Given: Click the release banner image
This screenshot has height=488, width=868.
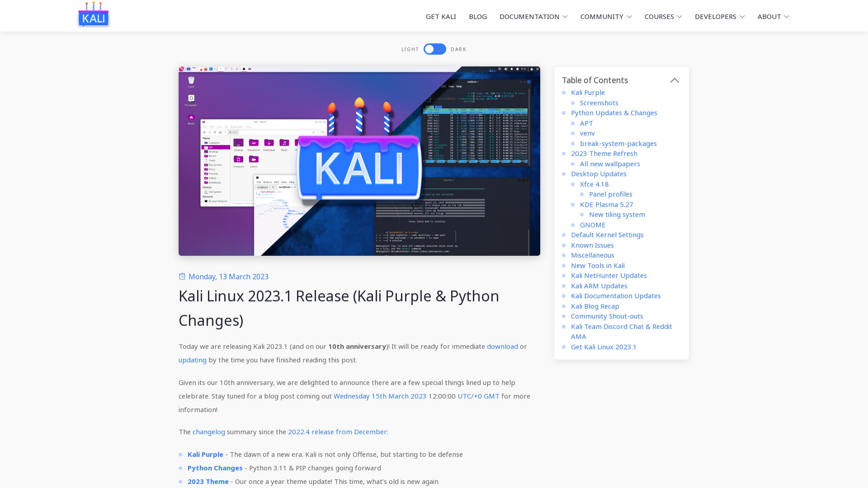Looking at the screenshot, I should 359,161.
